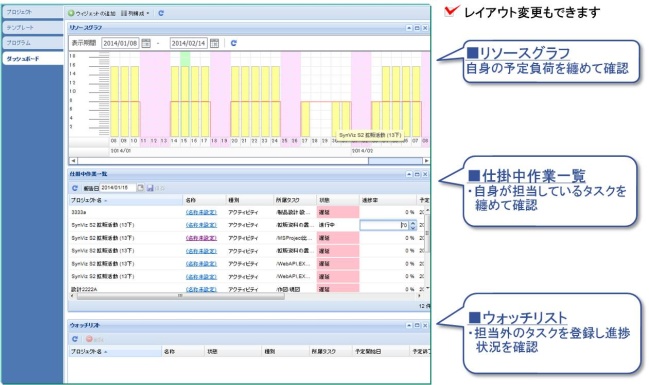The height and width of the screenshot is (385, 649).
Task: Open the 報告日 calendar picker icon
Action: [141, 188]
